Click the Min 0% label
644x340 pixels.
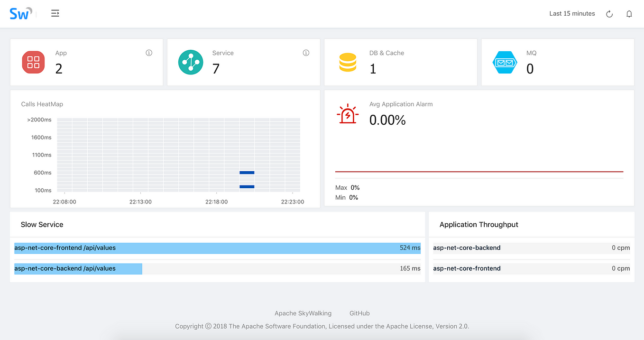(x=347, y=198)
